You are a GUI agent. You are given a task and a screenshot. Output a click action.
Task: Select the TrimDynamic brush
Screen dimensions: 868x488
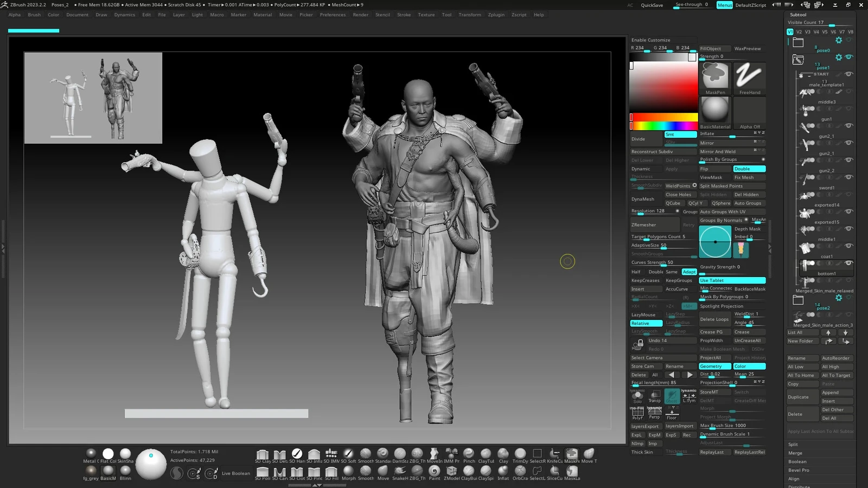[x=520, y=454]
